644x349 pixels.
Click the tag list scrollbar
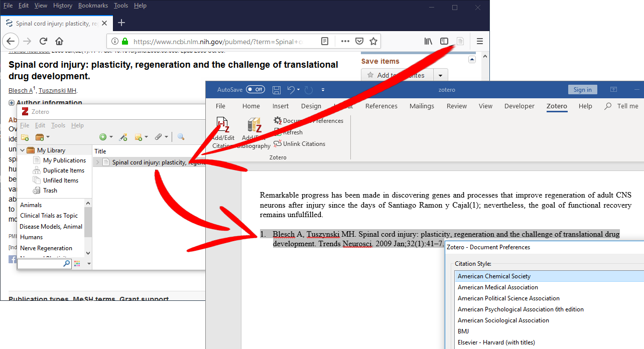[88, 221]
